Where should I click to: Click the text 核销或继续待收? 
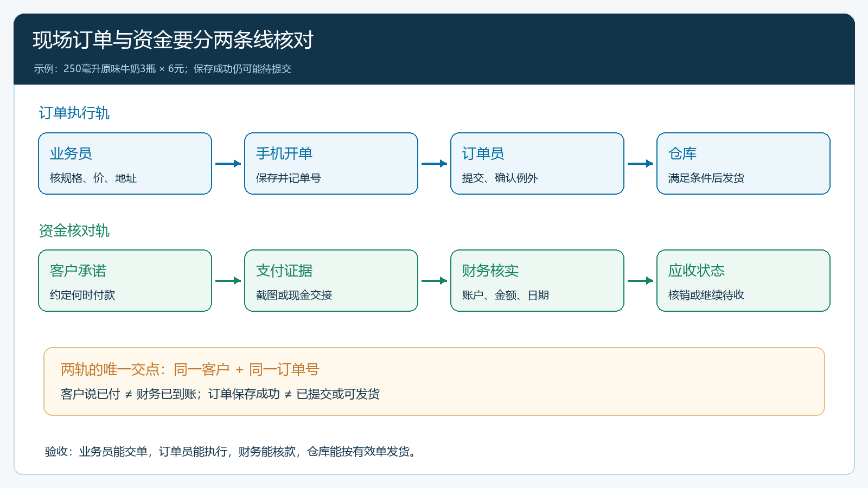point(706,295)
